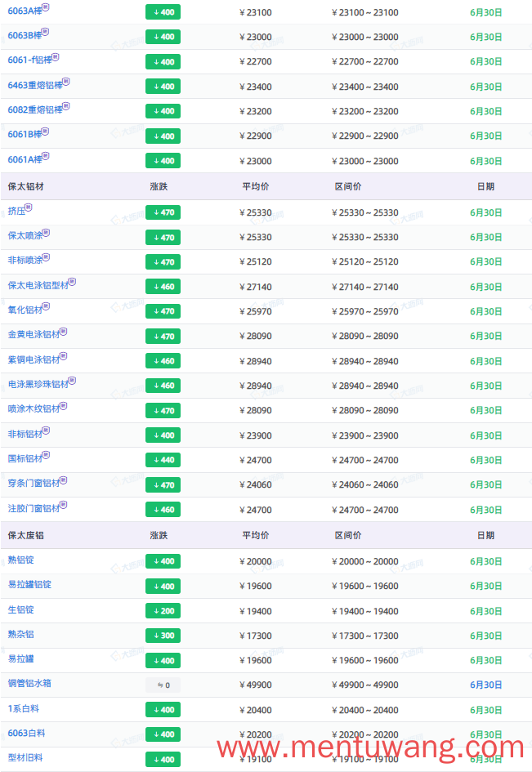
Task: Select the 平均价 column header in 保太废铝 section
Action: click(x=256, y=536)
